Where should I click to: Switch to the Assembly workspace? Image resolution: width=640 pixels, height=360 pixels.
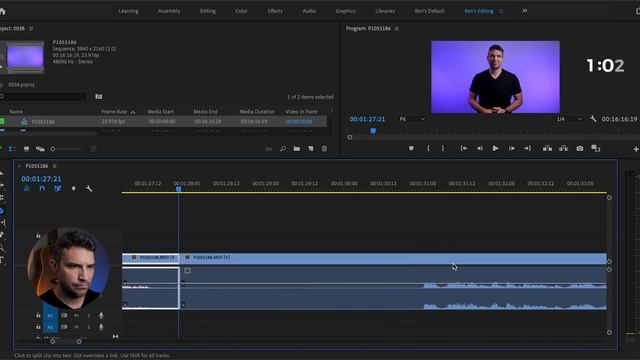click(x=169, y=11)
